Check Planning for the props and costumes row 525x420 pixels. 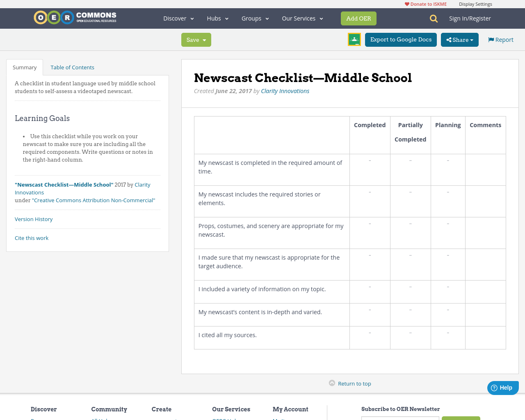448,222
